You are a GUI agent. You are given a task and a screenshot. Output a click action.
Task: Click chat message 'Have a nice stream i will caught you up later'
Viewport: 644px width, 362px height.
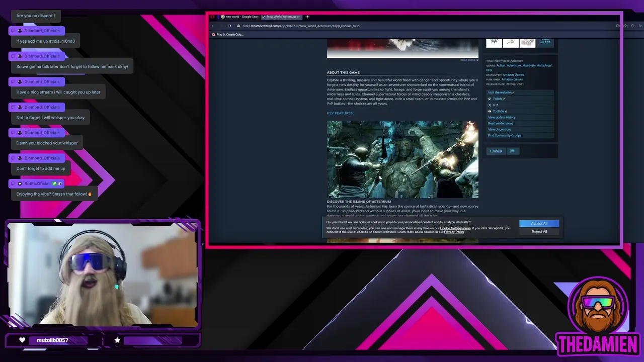[58, 92]
